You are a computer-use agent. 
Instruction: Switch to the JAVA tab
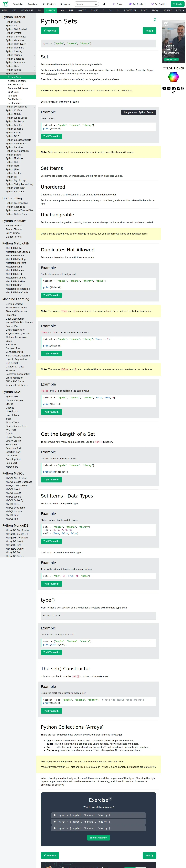pyautogui.click(x=62, y=10)
